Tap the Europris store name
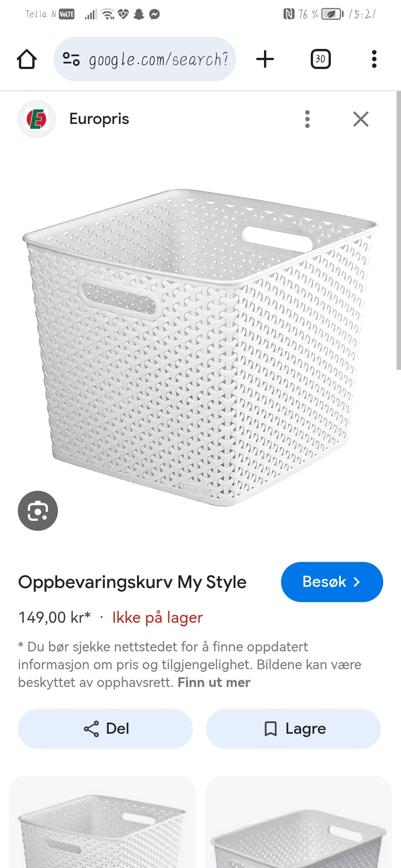 (99, 119)
